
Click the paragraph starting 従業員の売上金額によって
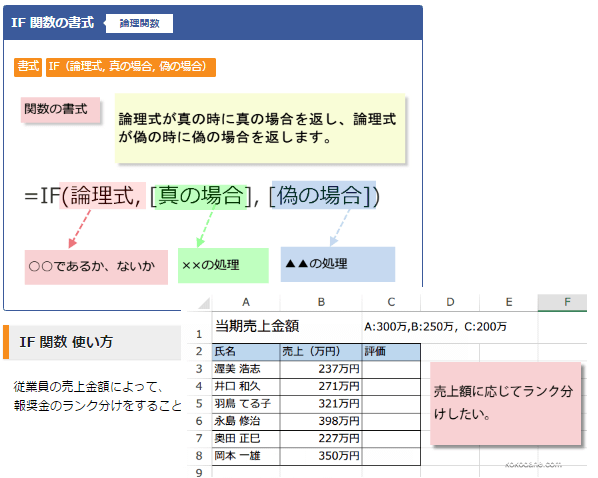point(97,396)
